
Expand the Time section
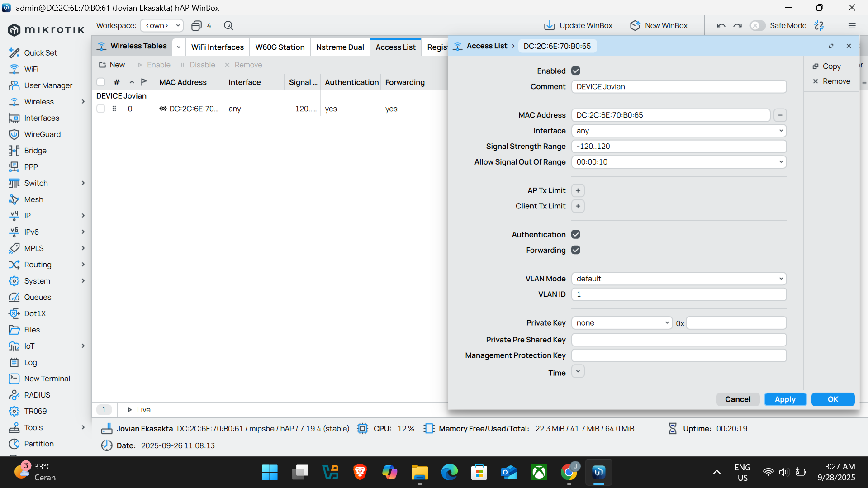coord(578,371)
